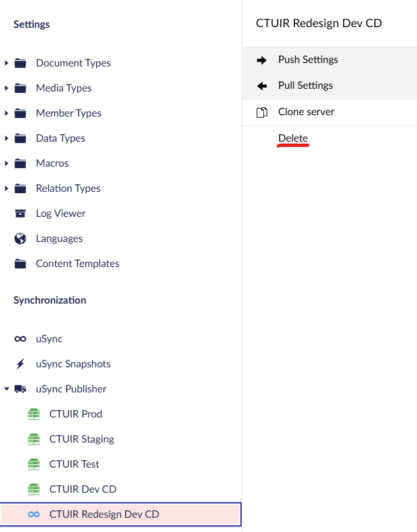Screen dimensions: 417x532
Task: Select CTUIR Dev CD server
Action: (83, 489)
